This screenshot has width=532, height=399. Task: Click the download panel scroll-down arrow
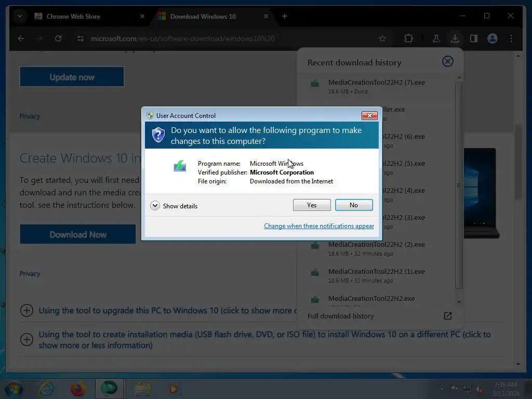tap(459, 302)
